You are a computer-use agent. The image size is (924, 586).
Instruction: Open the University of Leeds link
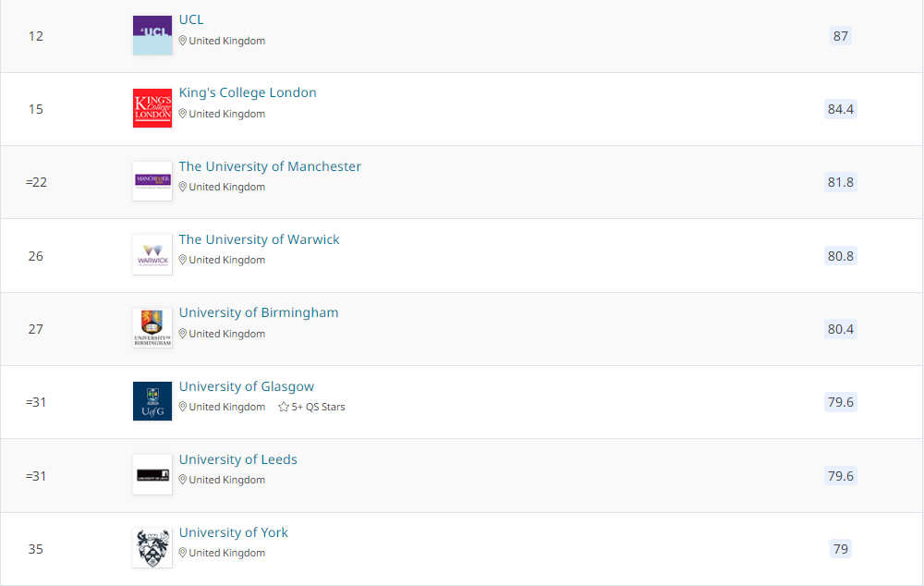[238, 459]
